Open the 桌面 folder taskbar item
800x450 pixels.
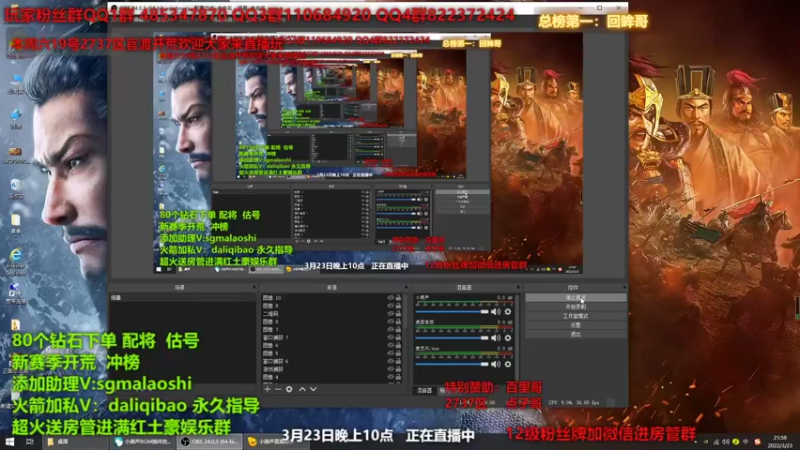click(74, 441)
